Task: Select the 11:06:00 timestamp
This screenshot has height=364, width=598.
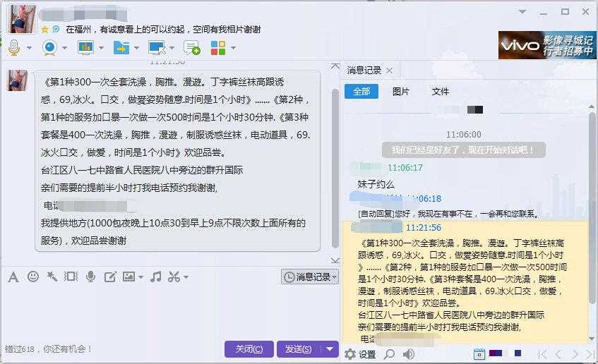Action: (x=463, y=135)
